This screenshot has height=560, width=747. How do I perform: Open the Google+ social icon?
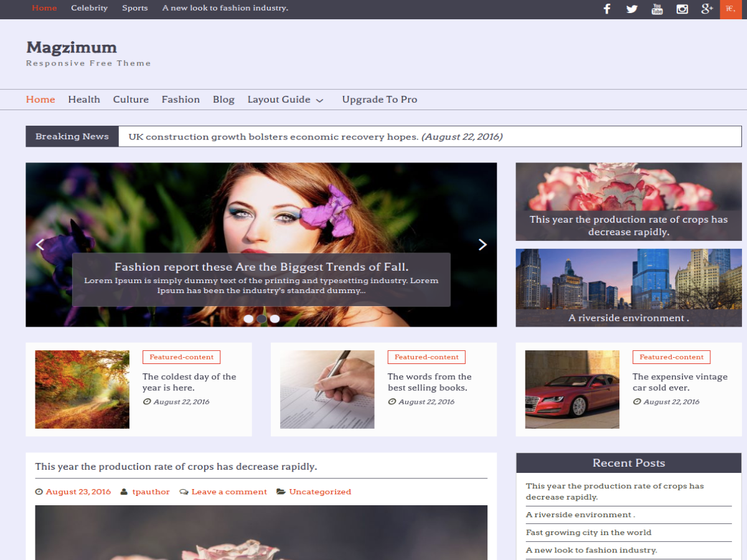[707, 9]
